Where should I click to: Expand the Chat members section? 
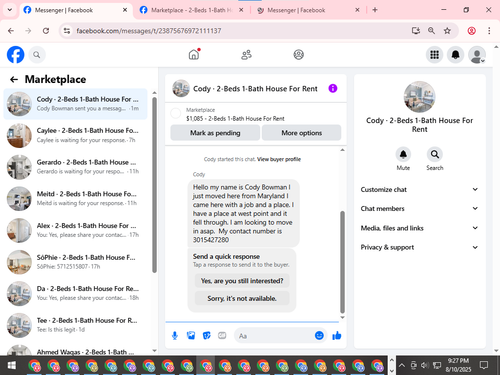point(419,208)
